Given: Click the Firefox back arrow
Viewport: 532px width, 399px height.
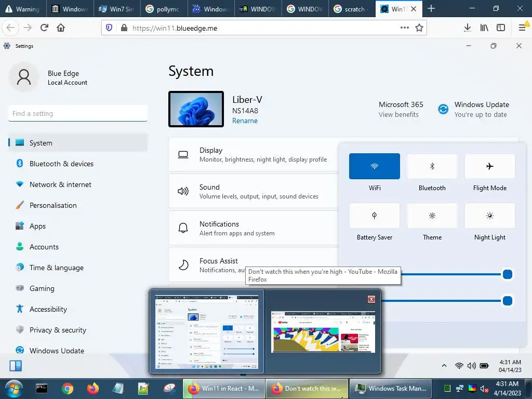Looking at the screenshot, I should [x=10, y=28].
